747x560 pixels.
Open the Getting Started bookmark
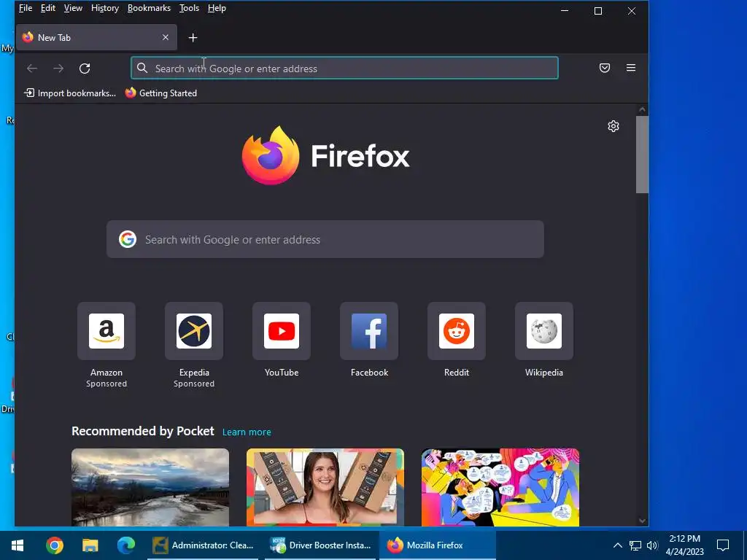pyautogui.click(x=161, y=93)
